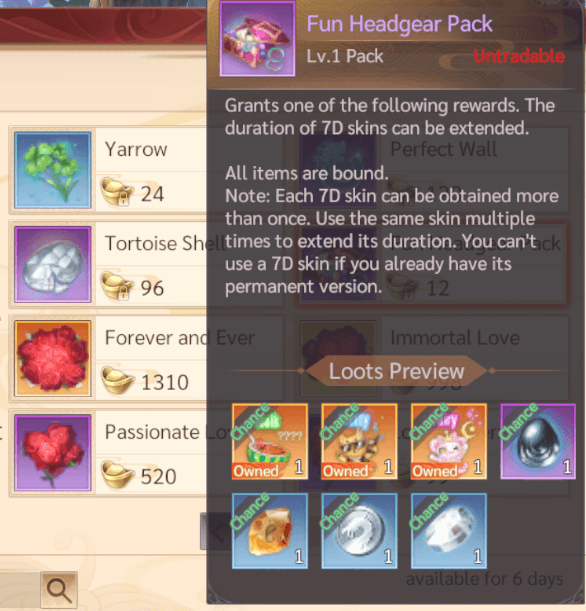Click the Fun Headgear Pack title
Viewport: 586px width, 611px height.
399,24
